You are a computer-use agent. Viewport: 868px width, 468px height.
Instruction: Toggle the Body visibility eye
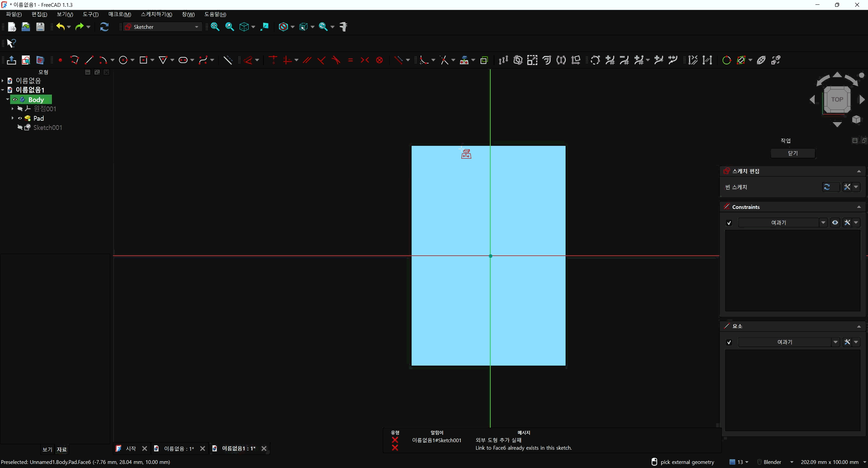(15, 100)
